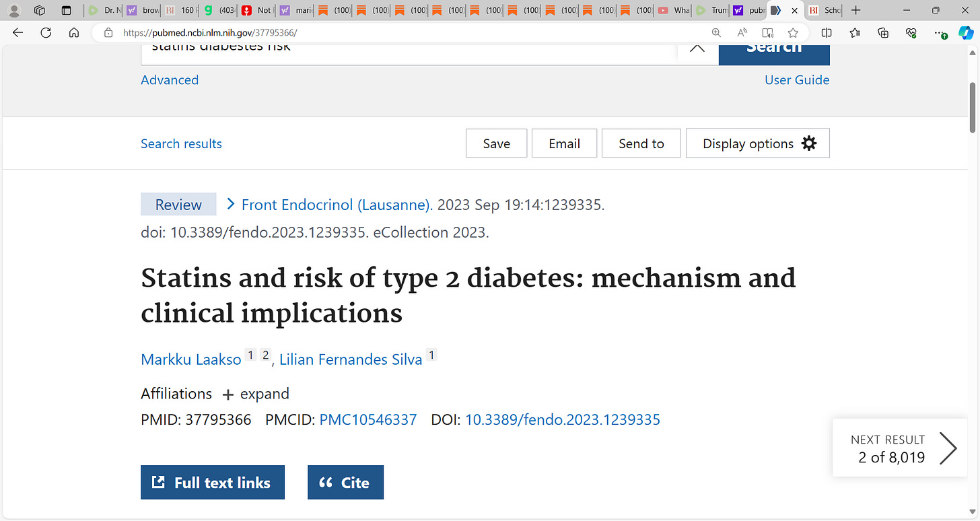Image resolution: width=980 pixels, height=521 pixels.
Task: Expand the Affiliations section
Action: coord(255,394)
